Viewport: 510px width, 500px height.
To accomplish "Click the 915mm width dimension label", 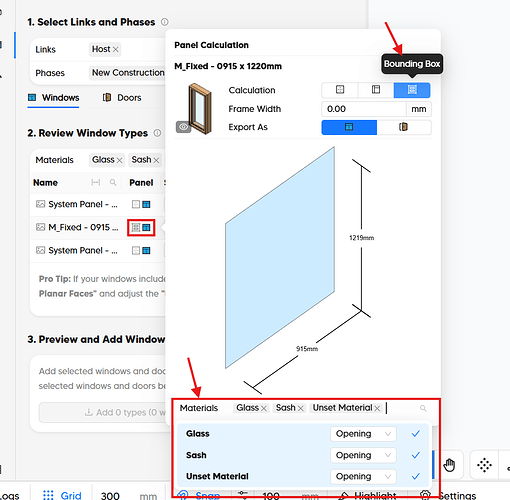I will coord(307,349).
